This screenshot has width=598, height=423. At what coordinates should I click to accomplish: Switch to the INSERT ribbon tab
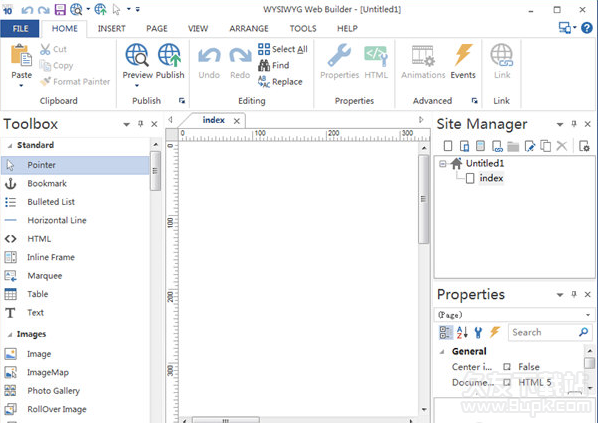point(111,29)
